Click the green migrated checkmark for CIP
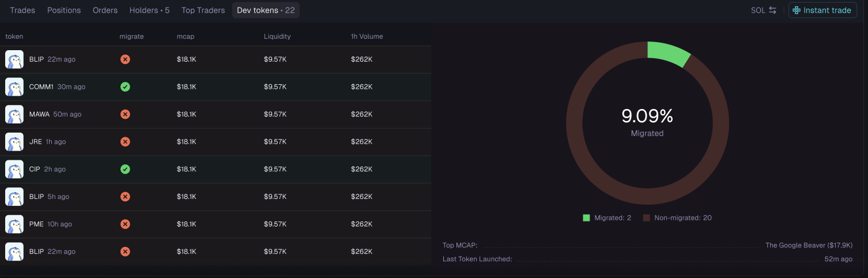Screen dimensions: 868x278 tap(125, 170)
